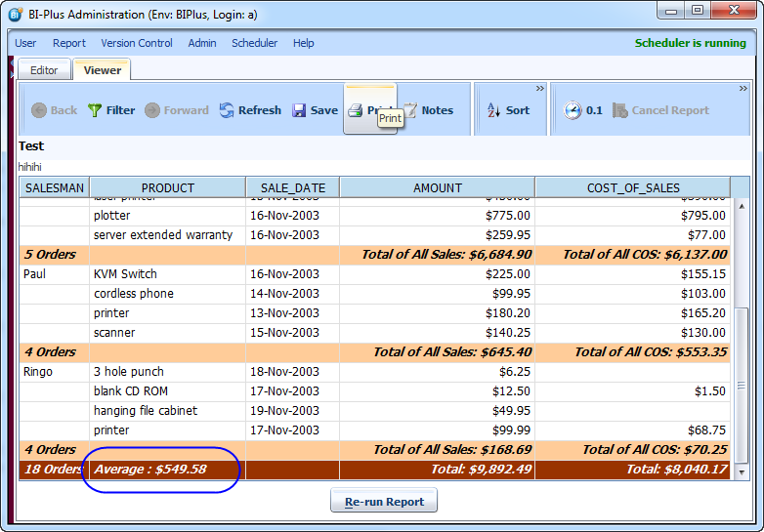Open the Version Control menu
The width and height of the screenshot is (764, 532).
[137, 43]
